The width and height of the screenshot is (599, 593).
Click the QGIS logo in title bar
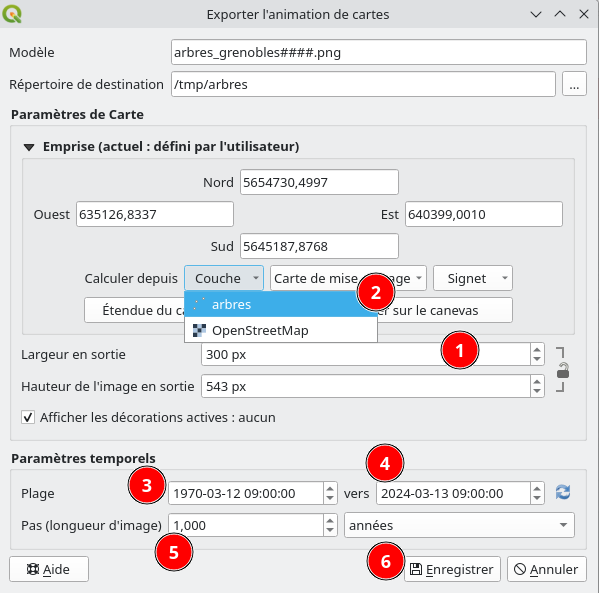12,14
